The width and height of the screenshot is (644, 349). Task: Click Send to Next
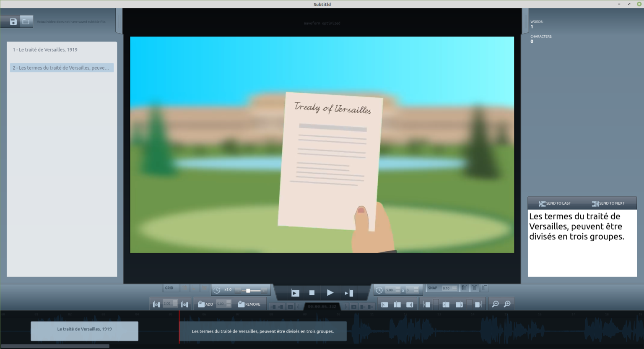(608, 203)
